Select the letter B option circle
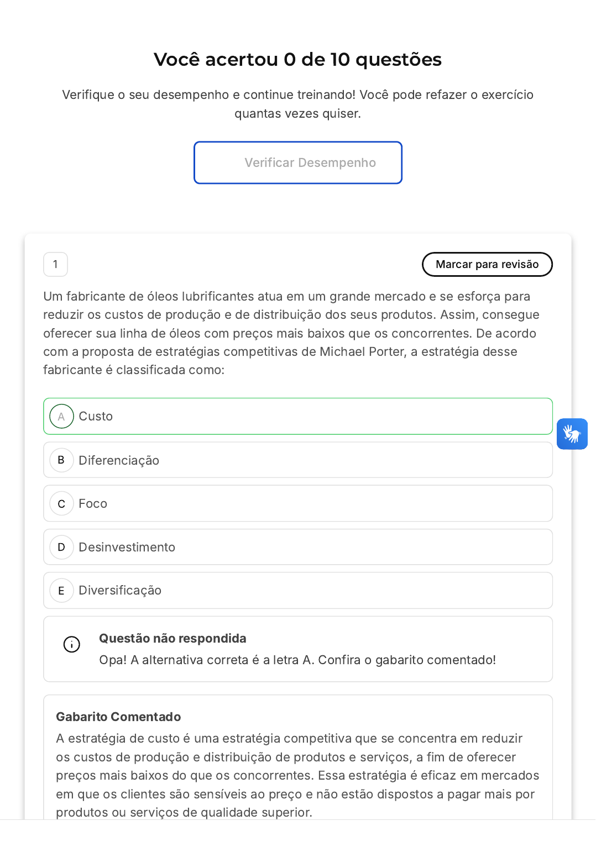 pyautogui.click(x=61, y=460)
